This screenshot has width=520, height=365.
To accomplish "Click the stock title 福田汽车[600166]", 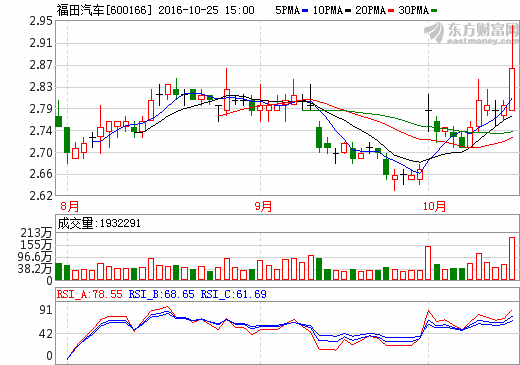I will pos(104,10).
